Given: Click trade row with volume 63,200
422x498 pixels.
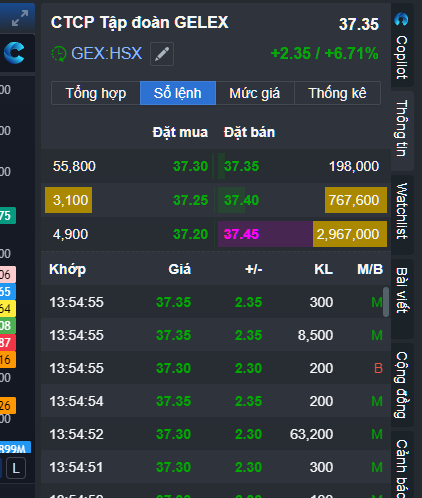Looking at the screenshot, I should [x=216, y=434].
